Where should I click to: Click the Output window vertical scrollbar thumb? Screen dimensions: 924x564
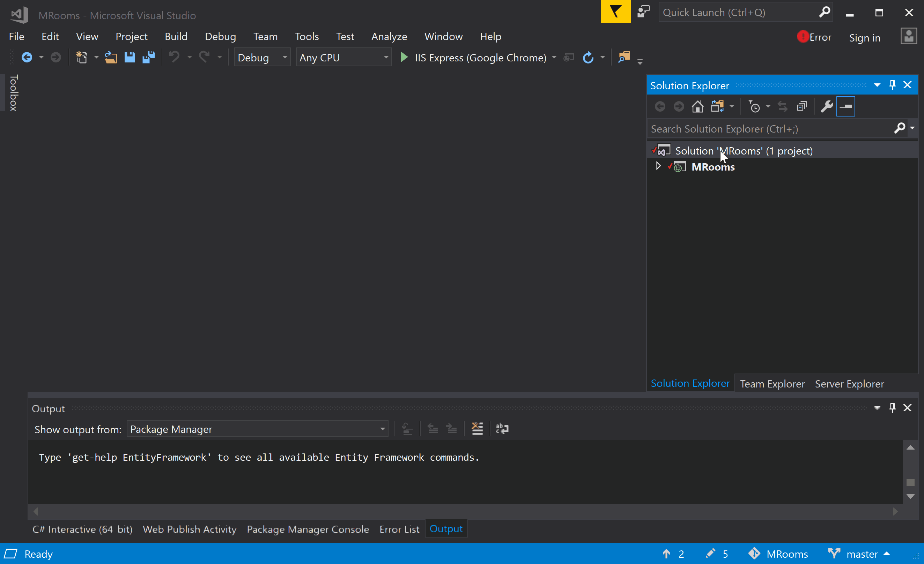[910, 483]
